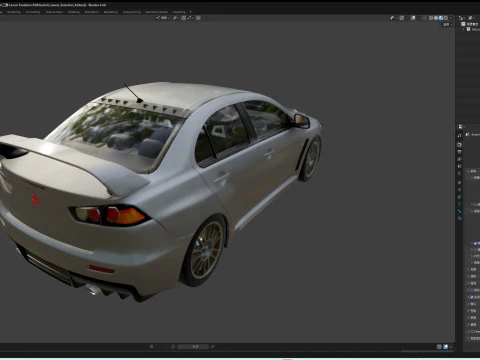Switch to the Scripting workspace tab
Viewport: 480px width, 360px height.
point(179,12)
